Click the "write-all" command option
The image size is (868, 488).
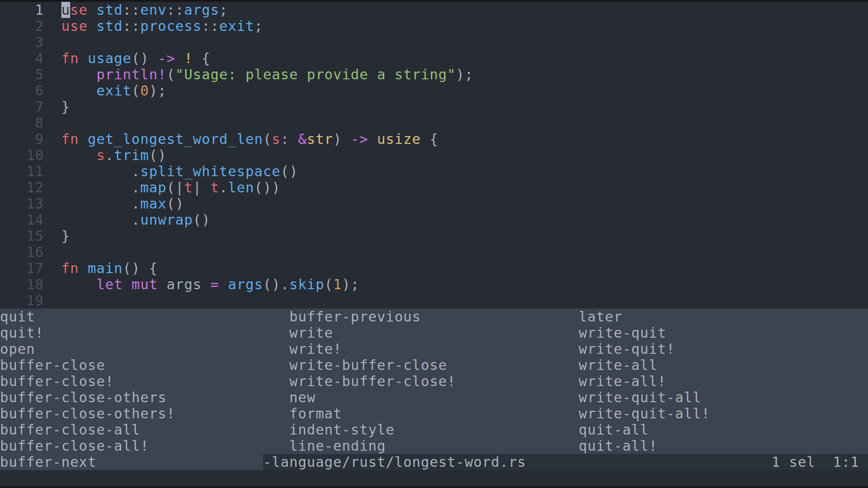coord(618,365)
